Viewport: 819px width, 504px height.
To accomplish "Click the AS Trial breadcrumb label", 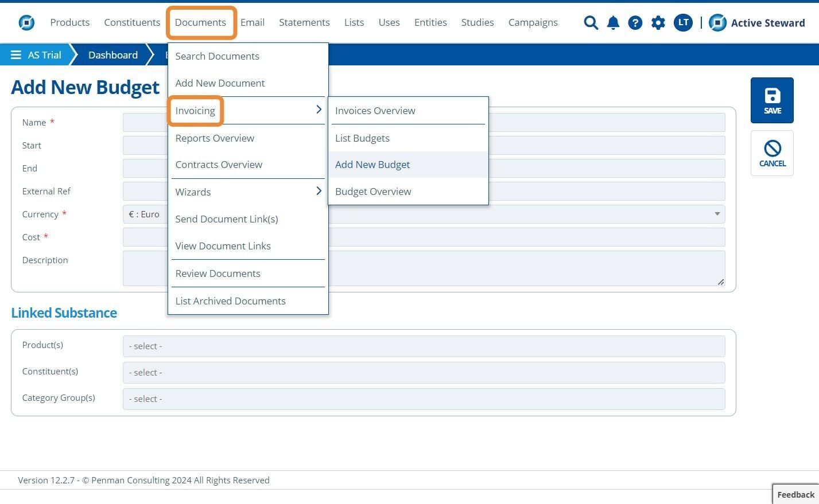I will click(45, 55).
